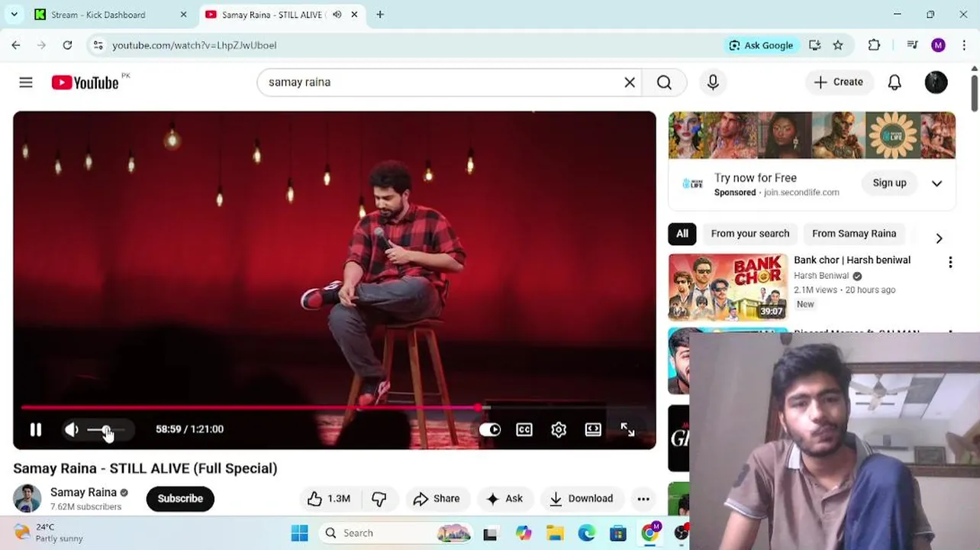Download the video

tap(582, 499)
